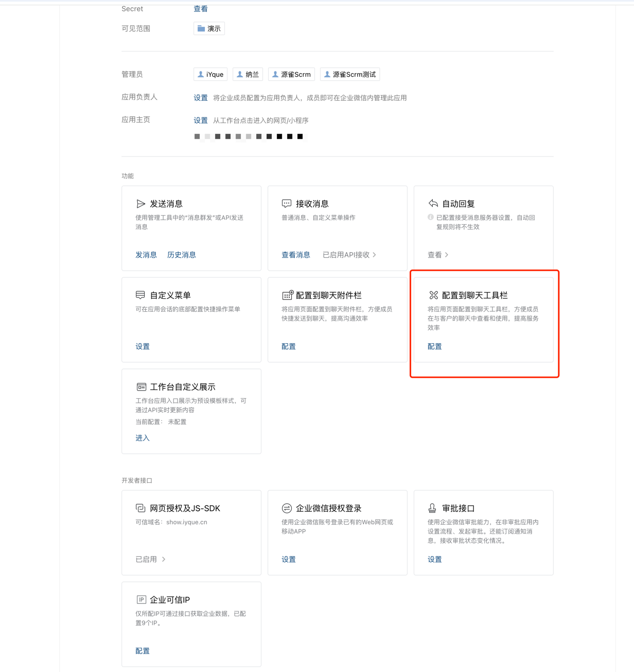Viewport: 634px width, 672px height.
Task: Click the 网页授权及JS-SDK icon
Action: point(140,508)
